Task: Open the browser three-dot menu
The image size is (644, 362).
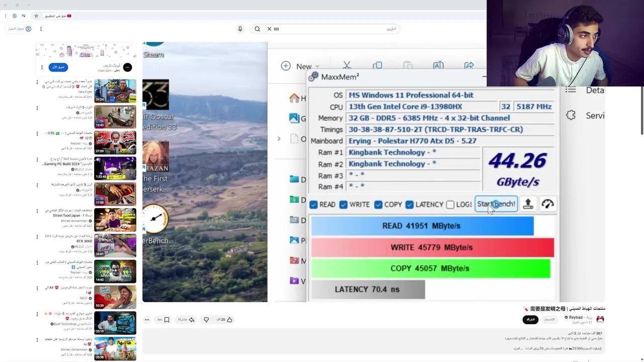Action: click(6, 16)
